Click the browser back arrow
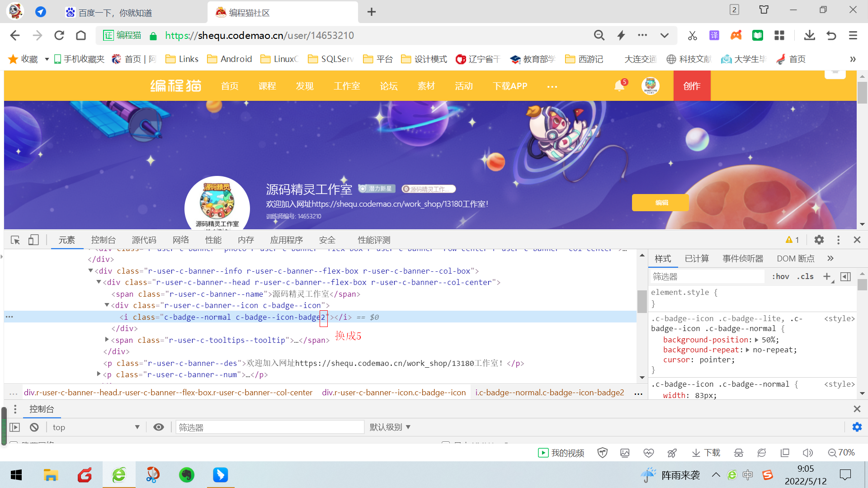868x488 pixels. [15, 35]
